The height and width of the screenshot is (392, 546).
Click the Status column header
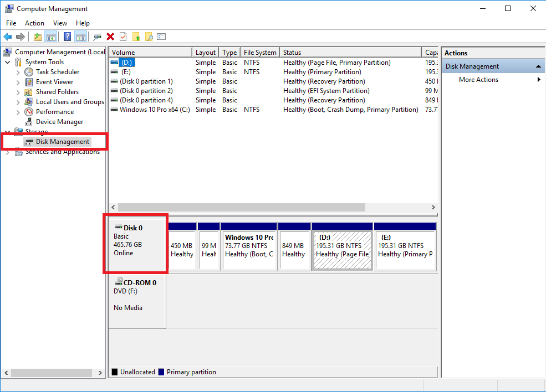(x=292, y=53)
